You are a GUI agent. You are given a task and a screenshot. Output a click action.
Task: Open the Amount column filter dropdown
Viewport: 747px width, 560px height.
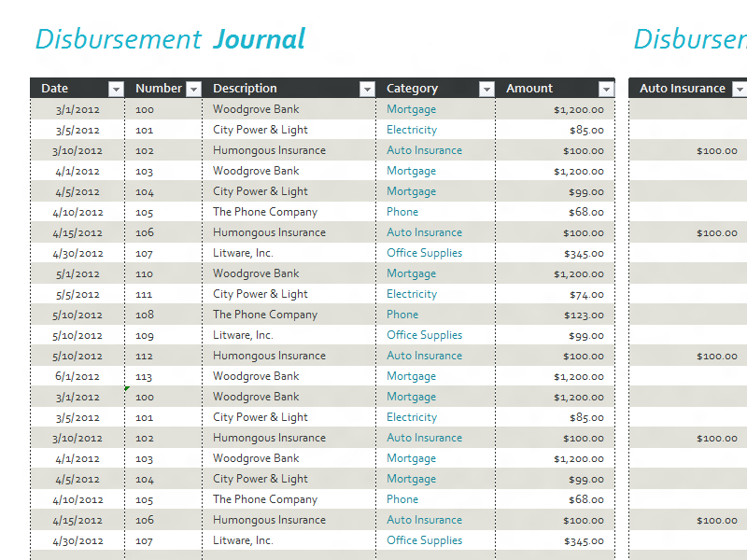(x=606, y=89)
